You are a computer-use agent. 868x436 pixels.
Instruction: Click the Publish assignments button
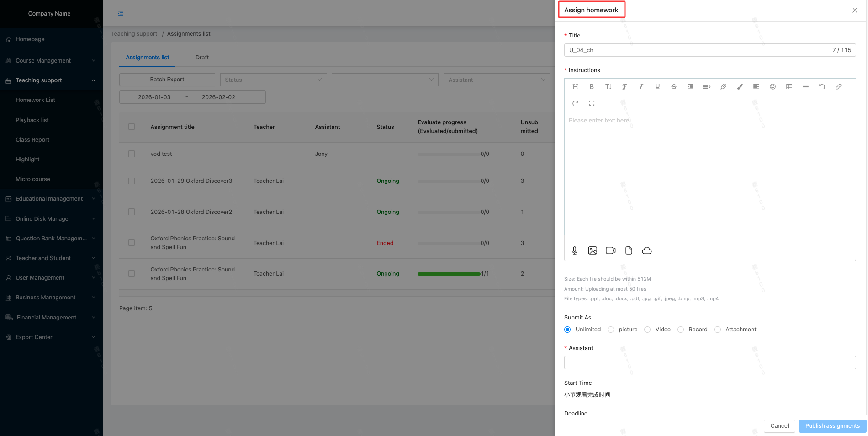point(832,426)
